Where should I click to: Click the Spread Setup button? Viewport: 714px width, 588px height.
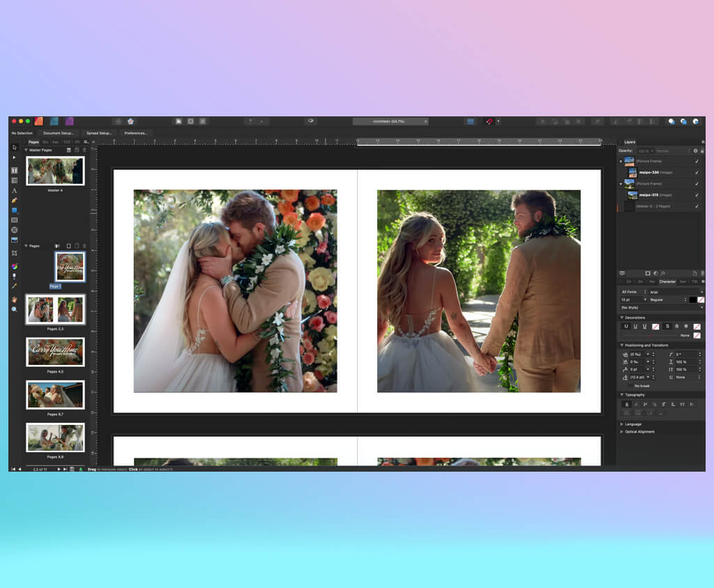point(99,133)
